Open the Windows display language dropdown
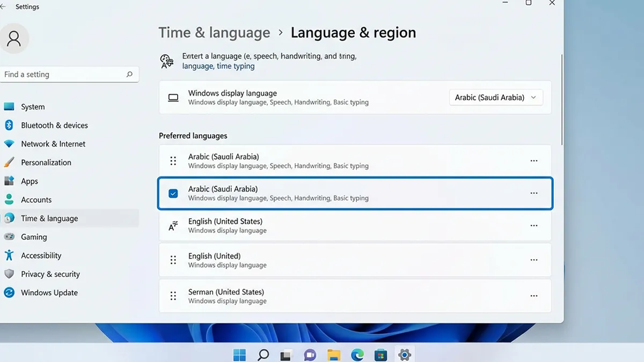 tap(495, 97)
